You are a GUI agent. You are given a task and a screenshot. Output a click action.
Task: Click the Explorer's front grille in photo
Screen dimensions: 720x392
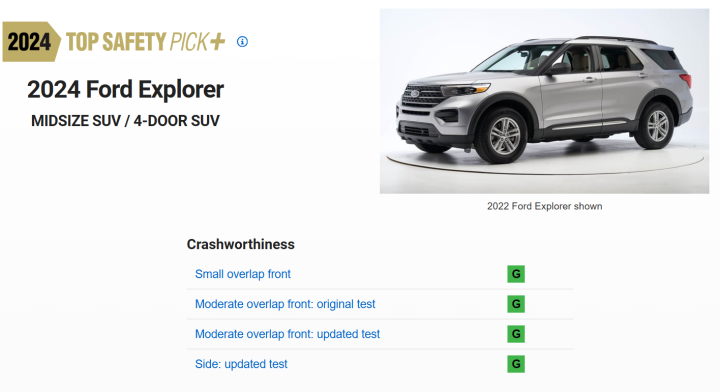(x=422, y=95)
